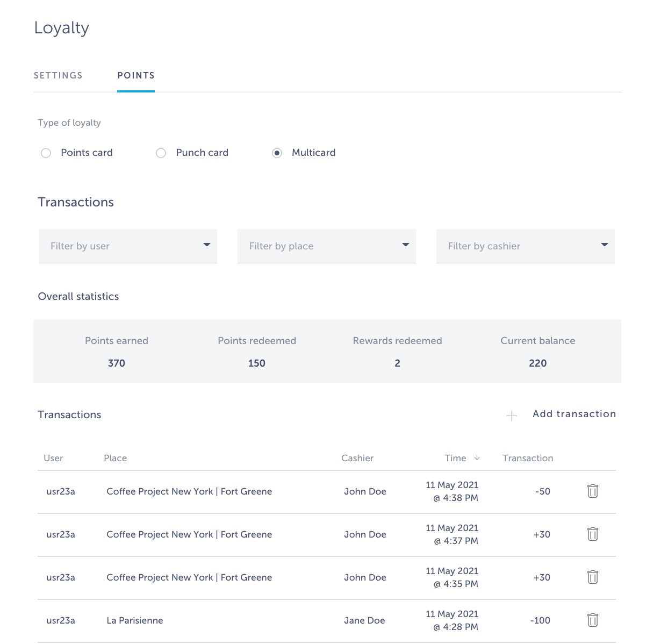This screenshot has height=644, width=646.
Task: Select the Points card radio button
Action: click(46, 153)
